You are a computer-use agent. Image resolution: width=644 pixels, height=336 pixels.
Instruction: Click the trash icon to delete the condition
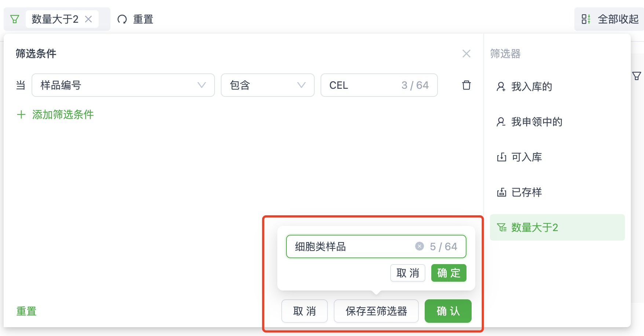[x=466, y=85]
